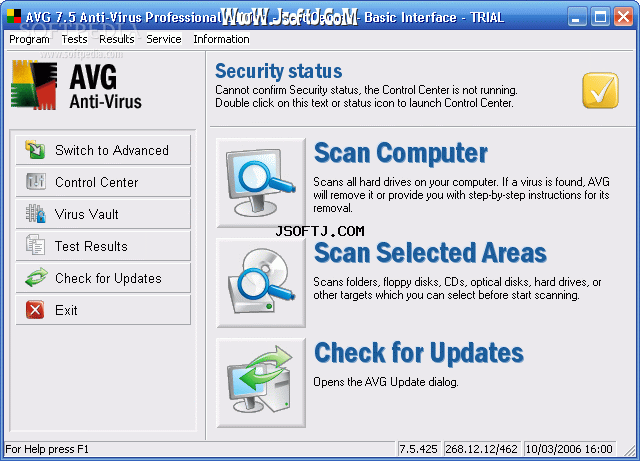Click the 'Cannot confirm Security status' message text
640x461 pixels.
366,96
